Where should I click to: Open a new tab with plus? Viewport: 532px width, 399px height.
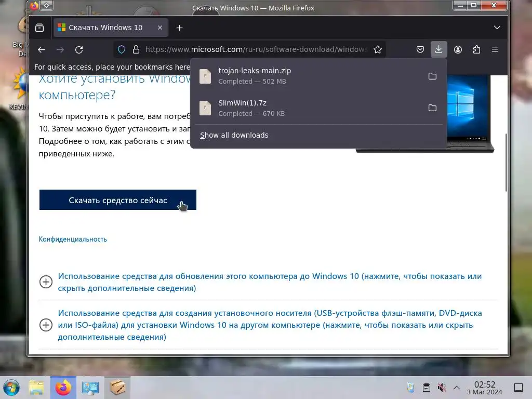pos(179,28)
